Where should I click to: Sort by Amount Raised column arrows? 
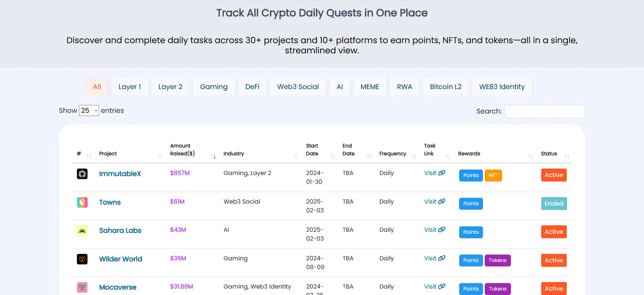coord(213,156)
